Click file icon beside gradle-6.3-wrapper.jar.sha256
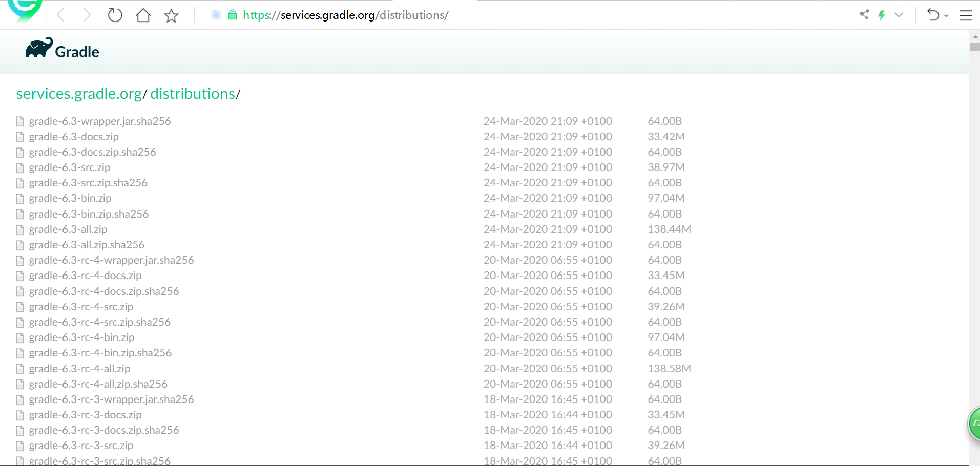 click(20, 122)
